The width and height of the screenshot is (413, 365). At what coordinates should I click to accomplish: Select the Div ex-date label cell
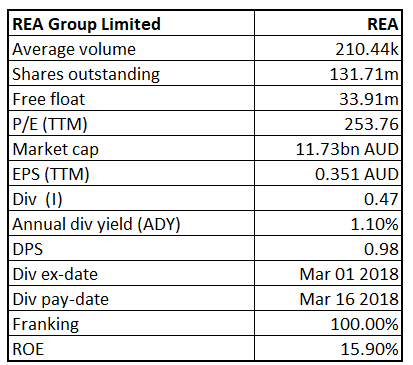point(131,273)
